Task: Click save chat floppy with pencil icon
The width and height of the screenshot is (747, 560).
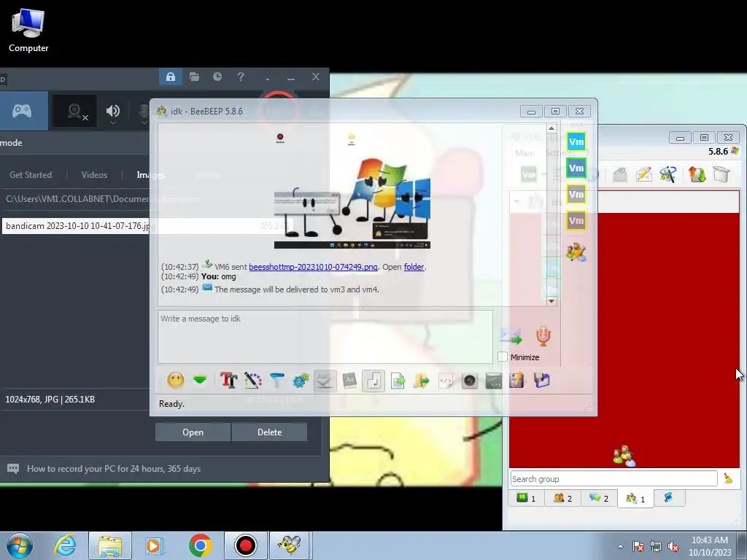Action: [x=517, y=381]
